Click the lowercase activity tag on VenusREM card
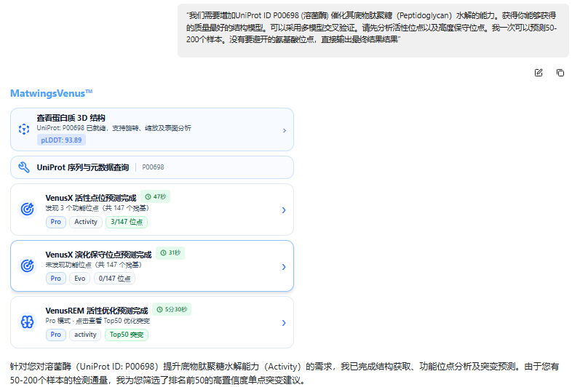Image resolution: width=588 pixels, height=387 pixels. click(x=85, y=335)
